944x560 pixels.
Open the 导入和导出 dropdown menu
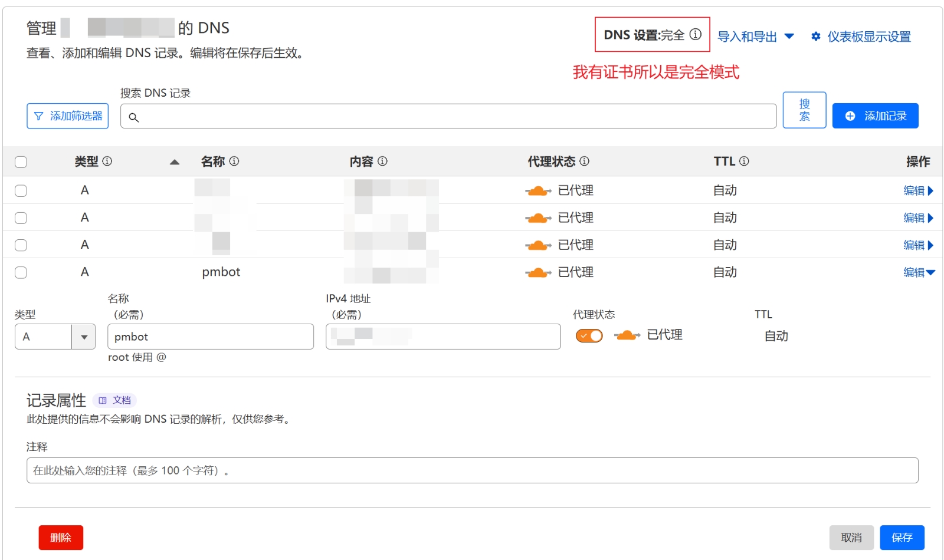pyautogui.click(x=755, y=37)
